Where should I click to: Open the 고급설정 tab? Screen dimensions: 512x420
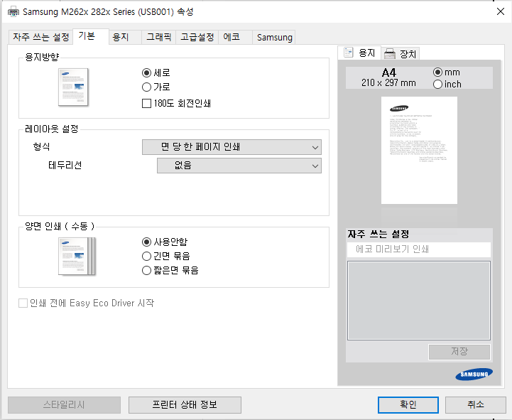[x=197, y=37]
